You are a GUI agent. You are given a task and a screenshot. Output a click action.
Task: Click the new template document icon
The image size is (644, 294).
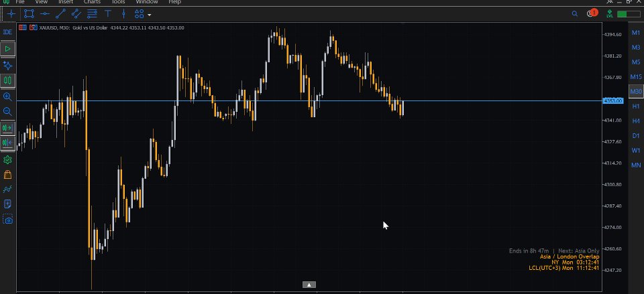pyautogui.click(x=7, y=204)
